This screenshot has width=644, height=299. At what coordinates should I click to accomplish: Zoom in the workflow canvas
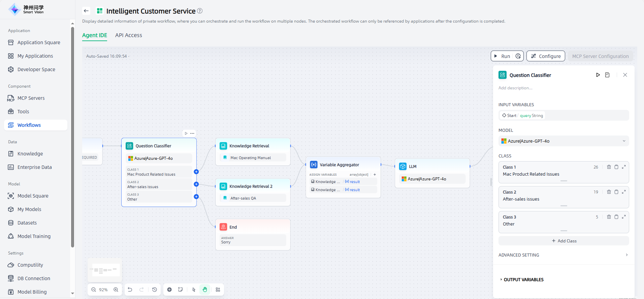pos(116,290)
